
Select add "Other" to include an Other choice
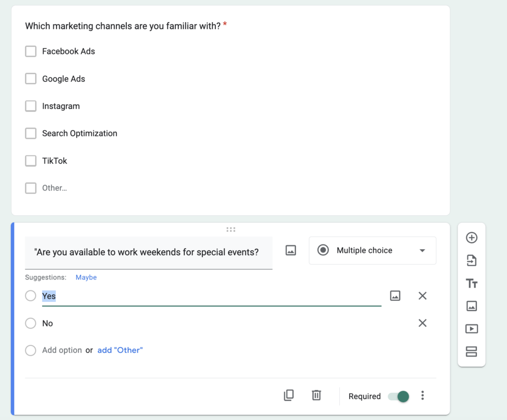(x=120, y=350)
